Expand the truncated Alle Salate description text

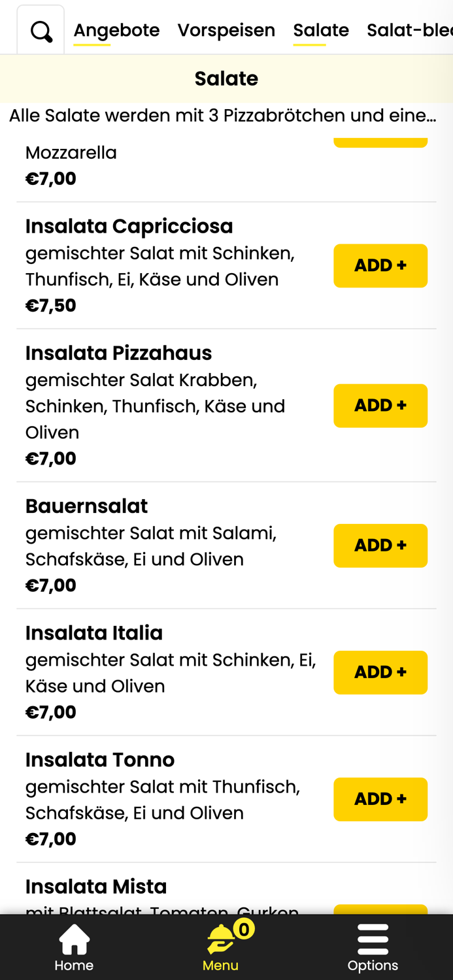coord(222,116)
